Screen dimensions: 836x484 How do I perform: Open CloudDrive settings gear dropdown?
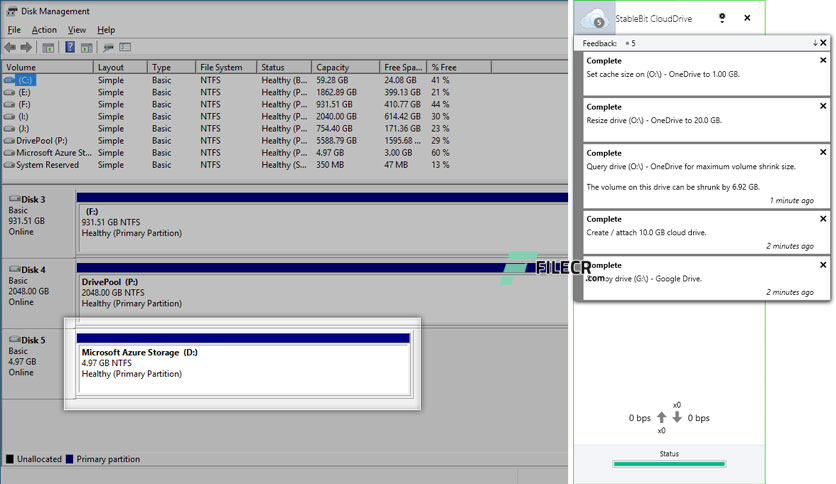(722, 18)
